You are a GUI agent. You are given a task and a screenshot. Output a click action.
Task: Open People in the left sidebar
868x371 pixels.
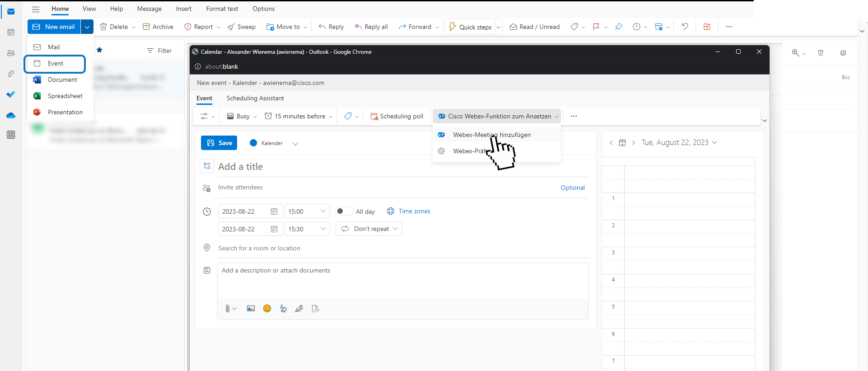point(11,53)
